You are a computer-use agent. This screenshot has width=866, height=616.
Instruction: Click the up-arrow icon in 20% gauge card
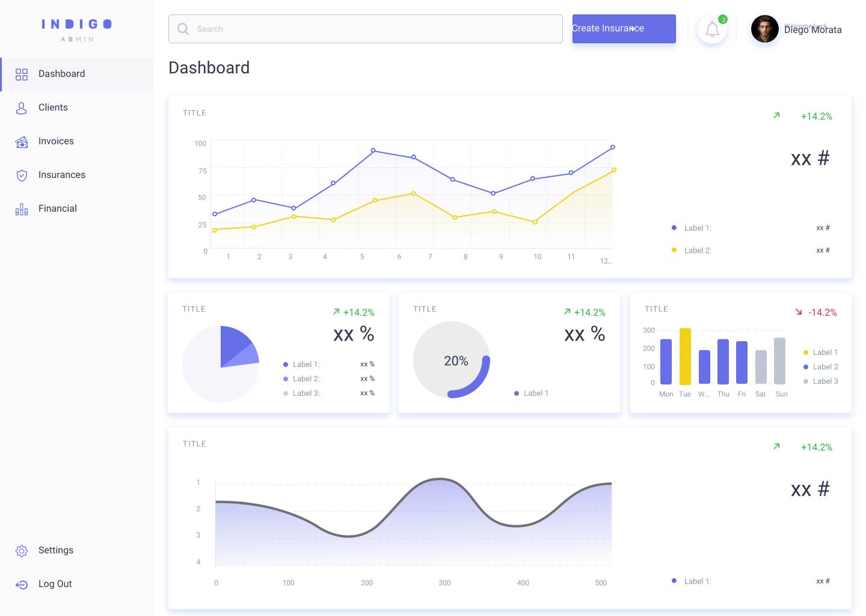pos(567,312)
